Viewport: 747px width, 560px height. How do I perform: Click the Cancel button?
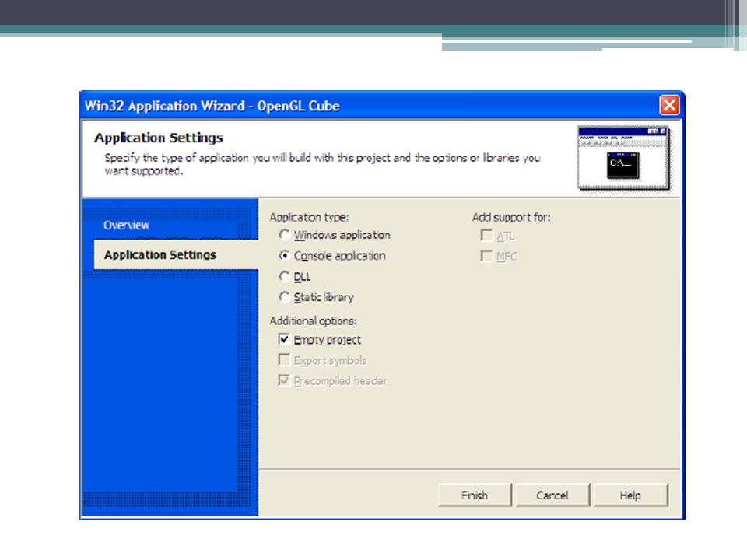(x=552, y=495)
